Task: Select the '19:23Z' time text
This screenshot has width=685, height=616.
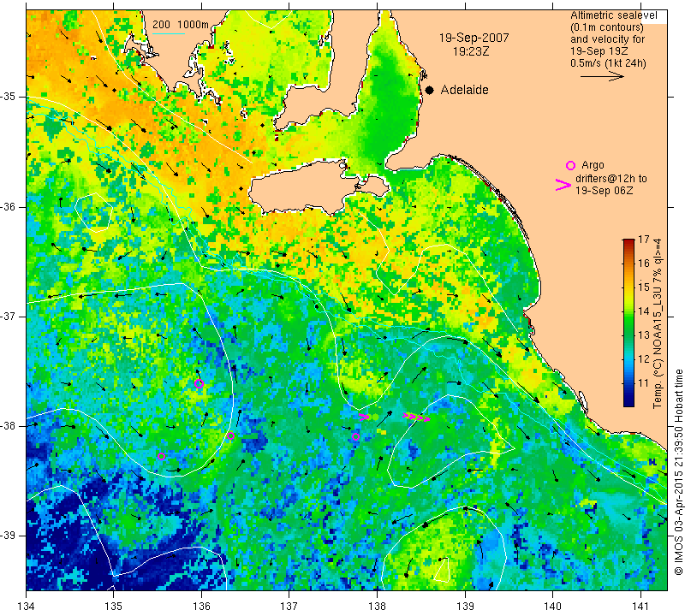Action: coord(471,51)
